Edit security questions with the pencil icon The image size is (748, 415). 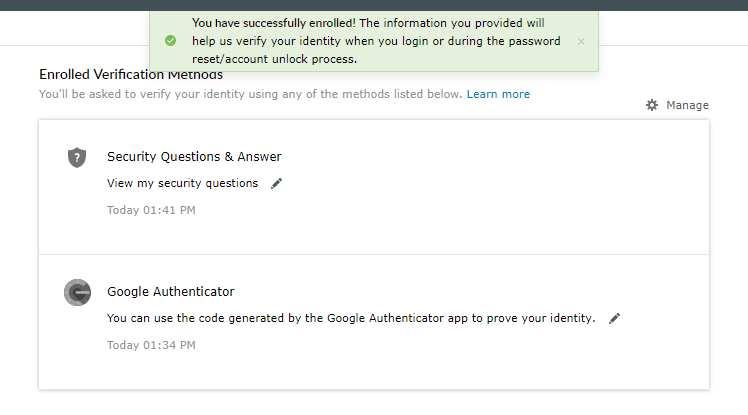[x=277, y=183]
